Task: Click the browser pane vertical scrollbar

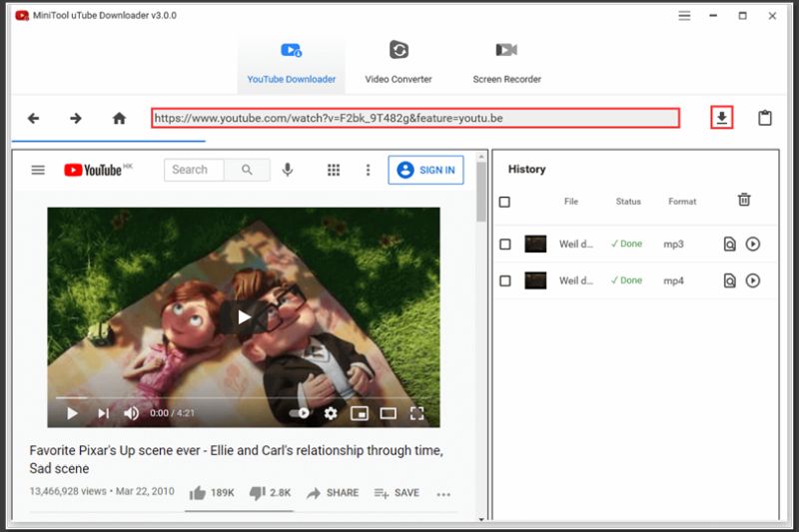Action: click(x=481, y=192)
